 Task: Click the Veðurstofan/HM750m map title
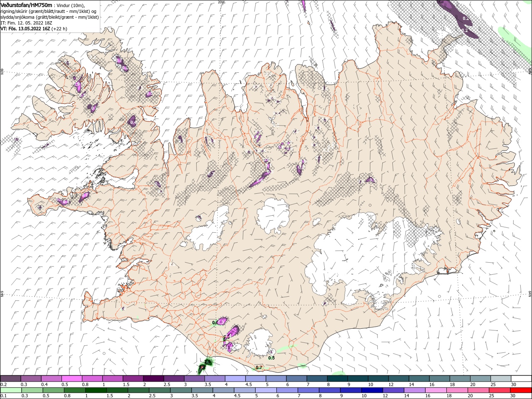27,5
